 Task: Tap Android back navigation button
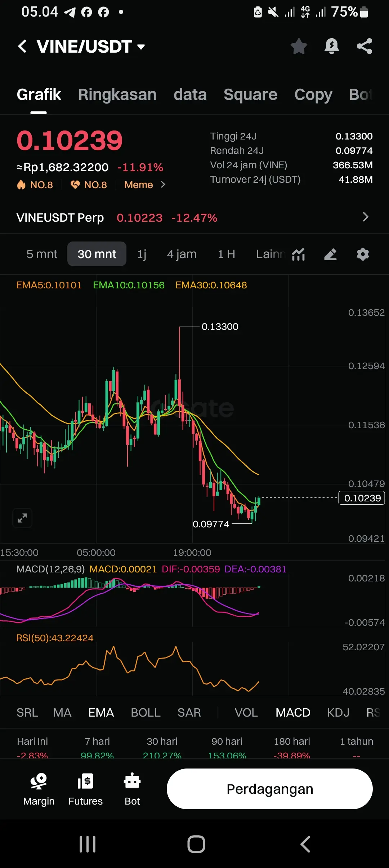click(305, 844)
